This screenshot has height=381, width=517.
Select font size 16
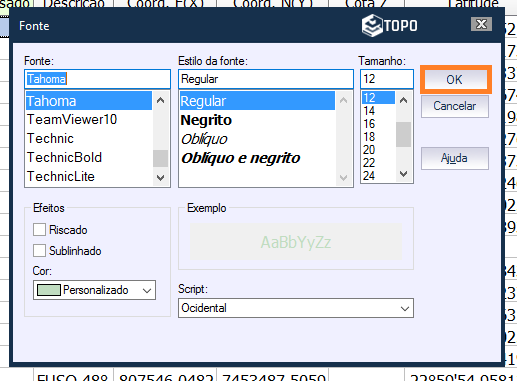(x=378, y=124)
